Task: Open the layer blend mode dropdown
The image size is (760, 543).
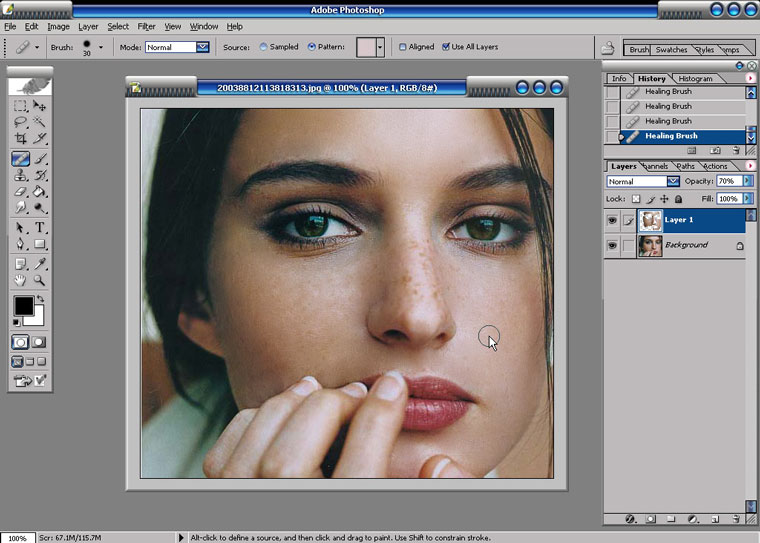Action: [673, 182]
